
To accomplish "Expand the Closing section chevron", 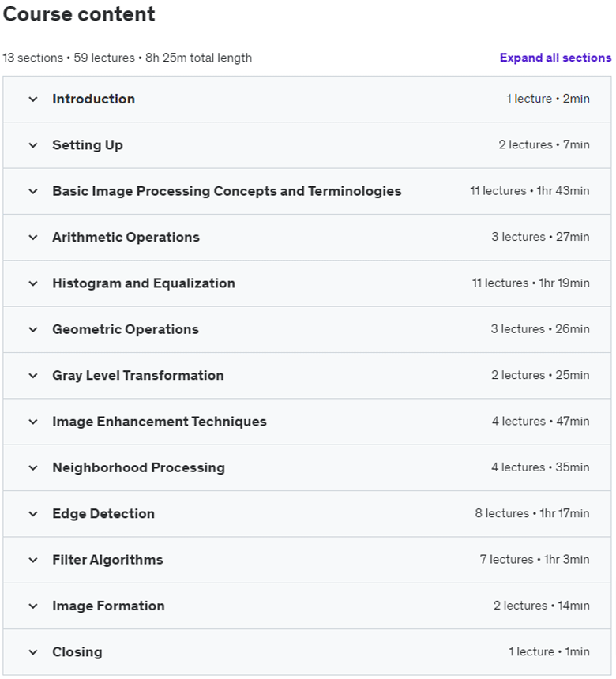I will coord(33,652).
